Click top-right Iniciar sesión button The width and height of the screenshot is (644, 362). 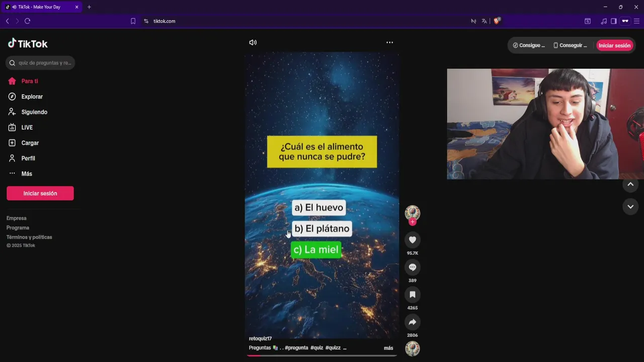coord(614,46)
